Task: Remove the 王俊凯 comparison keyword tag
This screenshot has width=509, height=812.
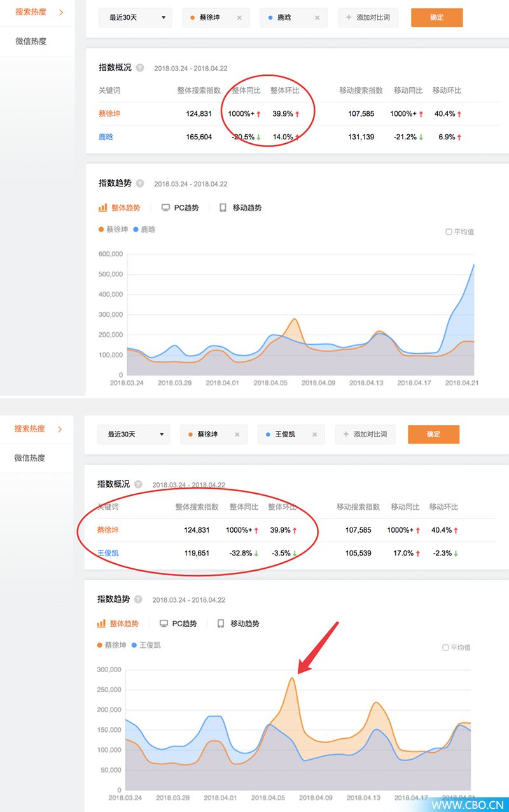Action: point(314,435)
